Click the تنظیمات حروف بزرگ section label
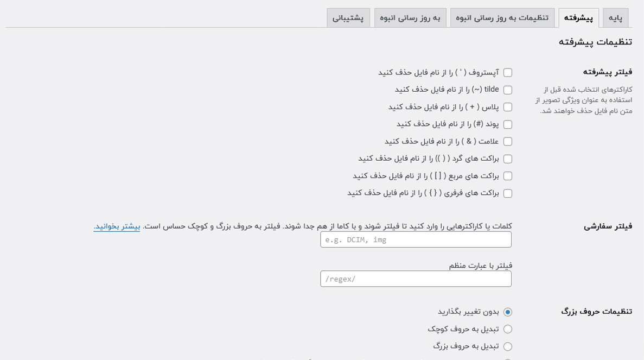Screen dimensions: 644x360 coord(596,312)
